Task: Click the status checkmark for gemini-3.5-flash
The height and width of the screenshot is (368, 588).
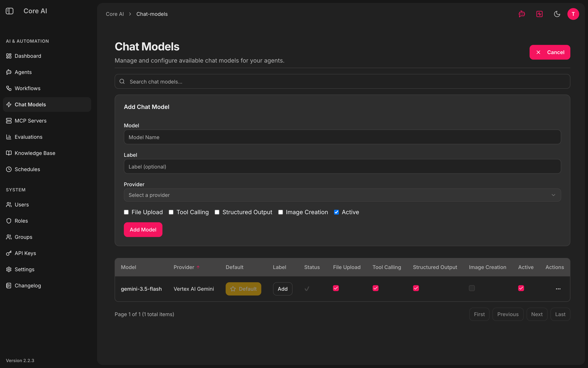Action: coord(307,289)
